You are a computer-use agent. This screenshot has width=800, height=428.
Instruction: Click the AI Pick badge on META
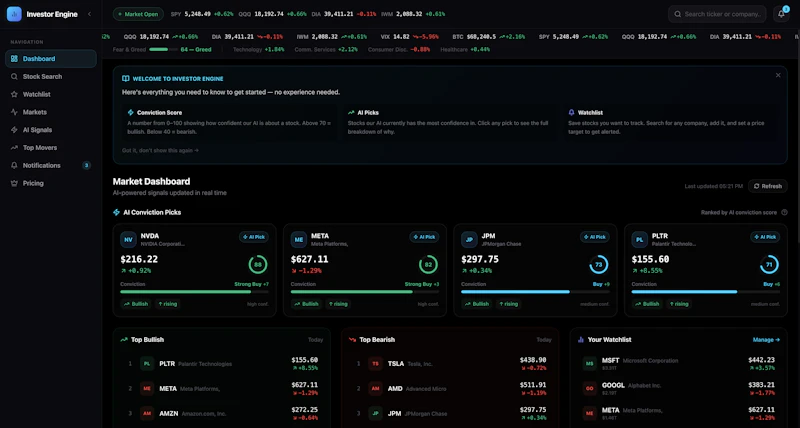point(424,237)
